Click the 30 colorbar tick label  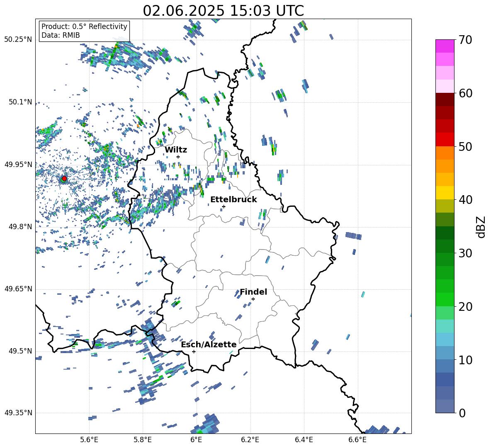[x=465, y=253]
